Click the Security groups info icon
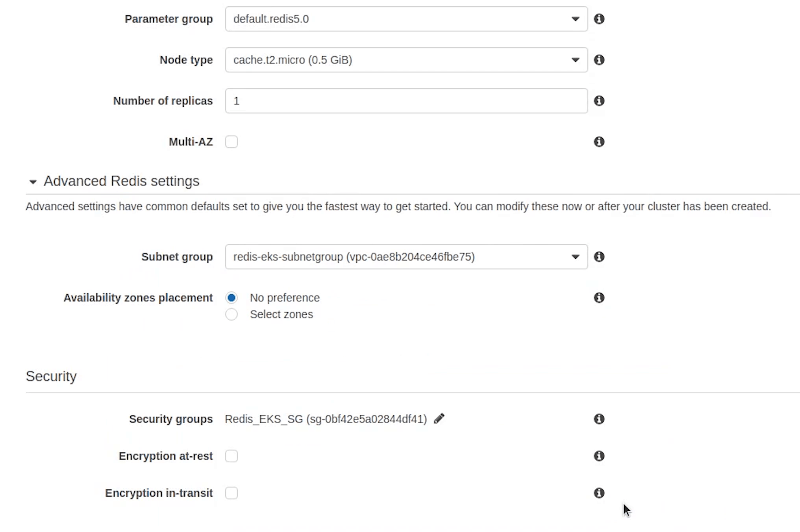Viewport: 800px width, 532px height. 599,419
